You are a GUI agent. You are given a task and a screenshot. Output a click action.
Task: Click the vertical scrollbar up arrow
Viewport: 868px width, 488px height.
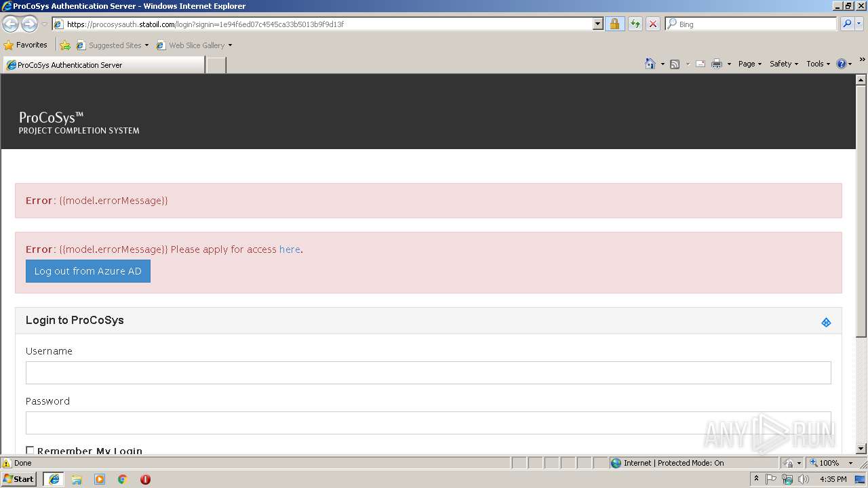click(x=861, y=80)
